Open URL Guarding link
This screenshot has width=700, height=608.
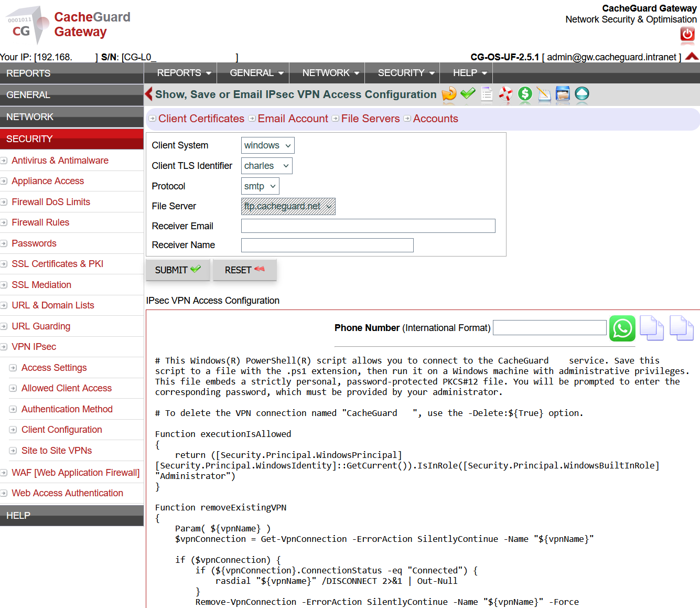(41, 326)
